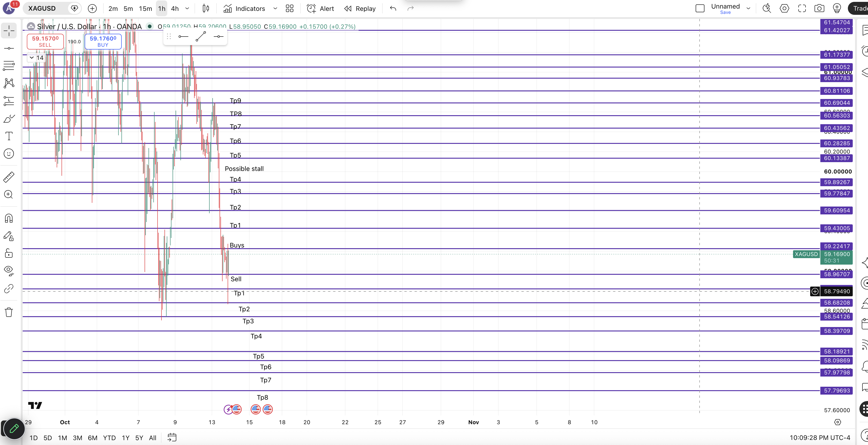Create an Alert

[x=320, y=8]
